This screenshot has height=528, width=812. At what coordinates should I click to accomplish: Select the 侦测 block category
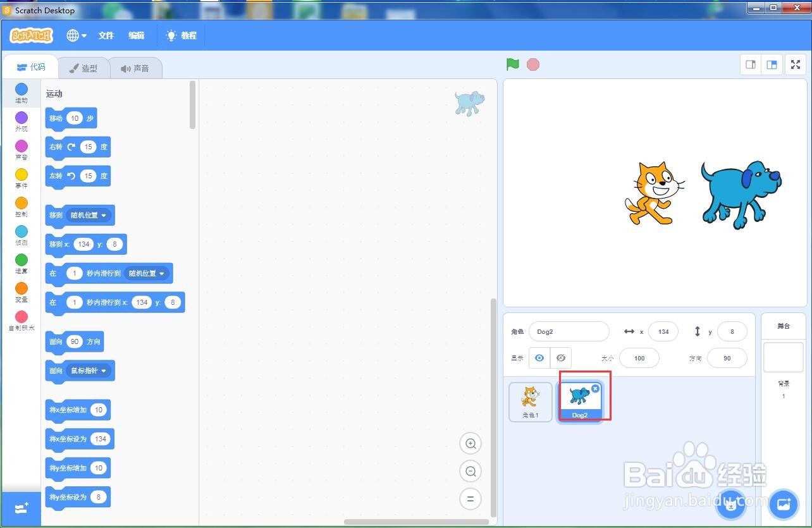22,235
